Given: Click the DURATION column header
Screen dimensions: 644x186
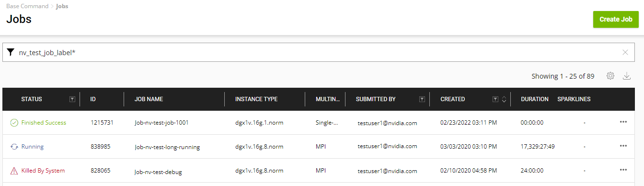Looking at the screenshot, I should coord(535,99).
